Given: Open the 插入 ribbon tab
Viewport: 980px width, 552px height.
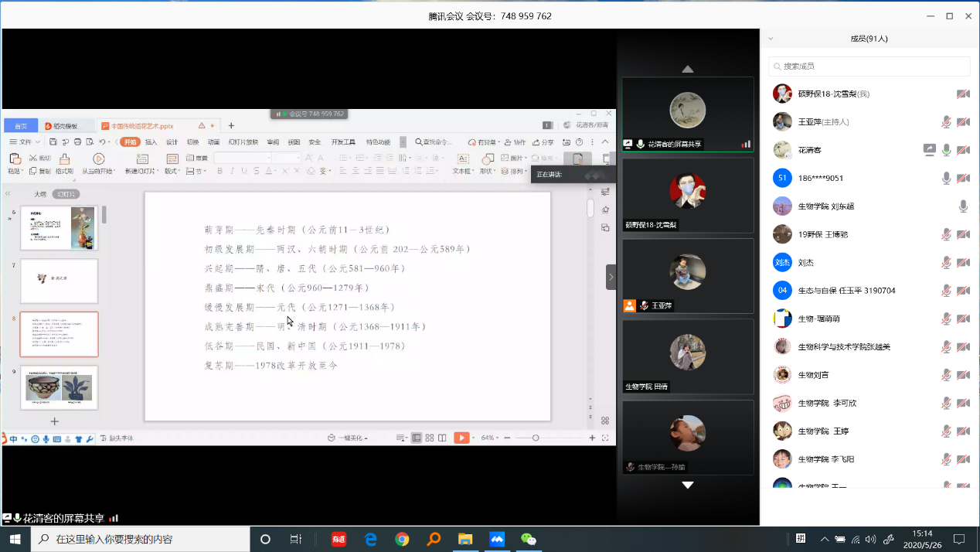Looking at the screenshot, I should point(151,142).
